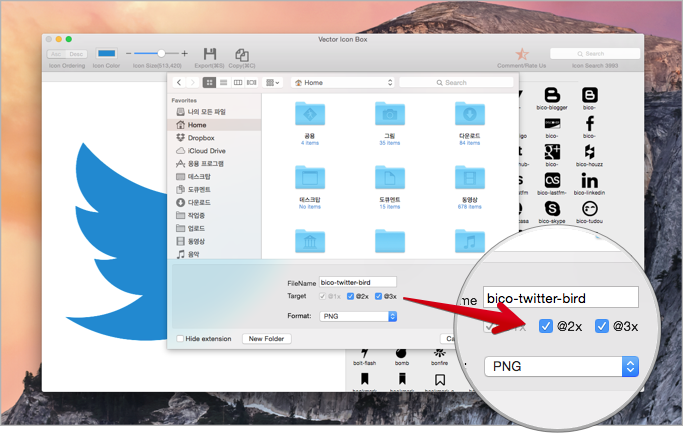Switch the file dialog to cover flow view

point(251,82)
